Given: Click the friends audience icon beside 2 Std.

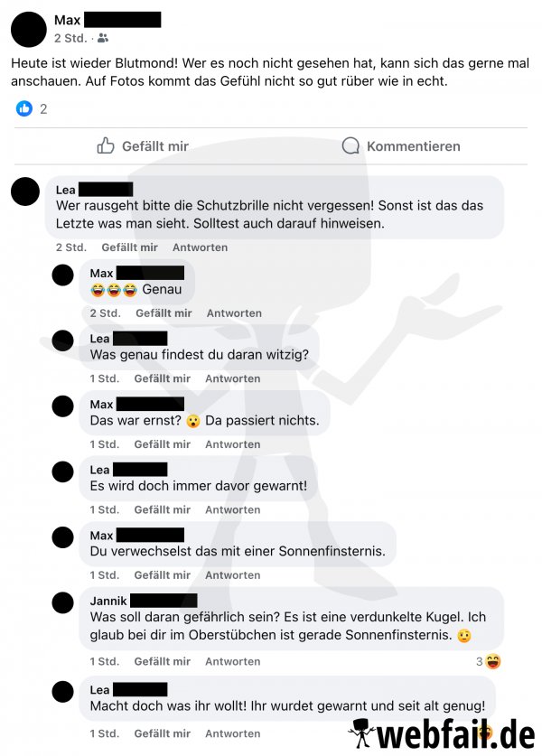Looking at the screenshot, I should click(103, 38).
